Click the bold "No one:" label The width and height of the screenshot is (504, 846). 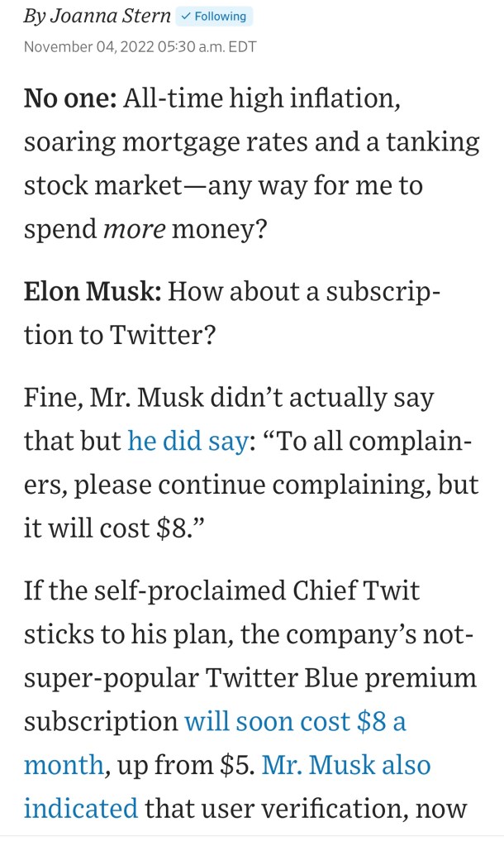[69, 99]
